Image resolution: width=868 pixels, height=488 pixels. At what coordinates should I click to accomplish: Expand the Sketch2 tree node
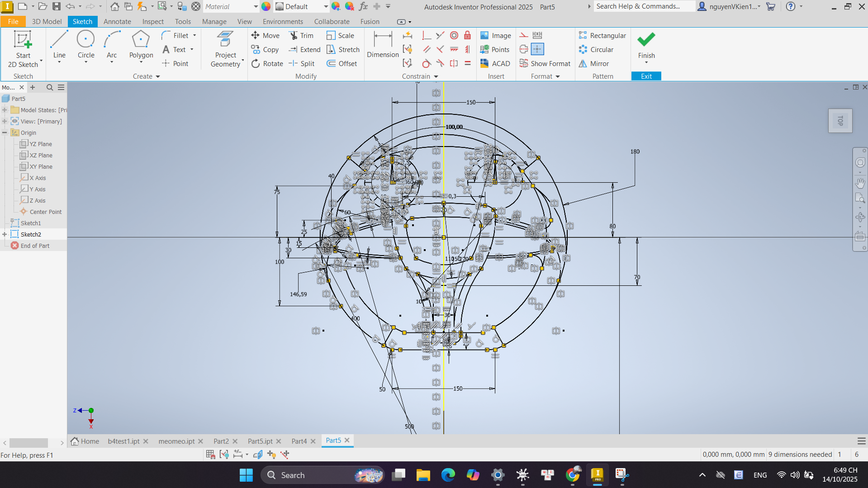coord(5,234)
